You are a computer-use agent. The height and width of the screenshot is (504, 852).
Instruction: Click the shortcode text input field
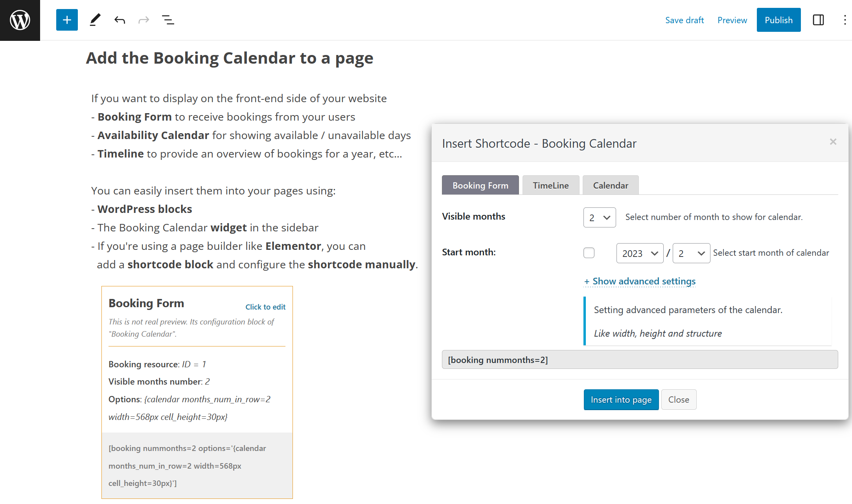coord(639,359)
